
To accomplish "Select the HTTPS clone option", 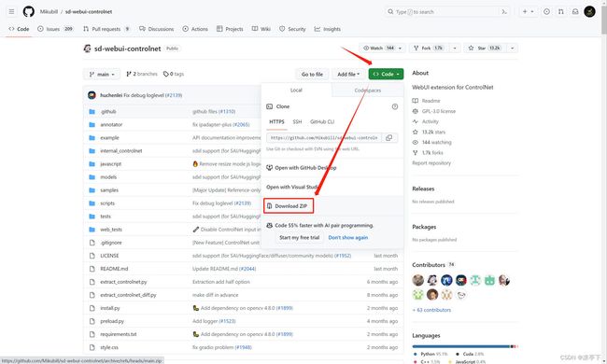I will pos(276,122).
